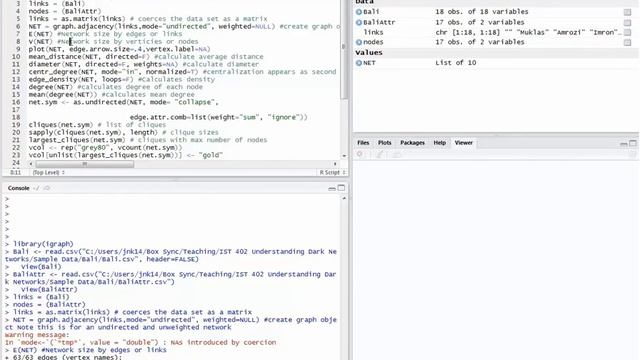This screenshot has height=360, width=640.
Task: Click line 22 vcol rep("grey80") code
Action: [105, 147]
